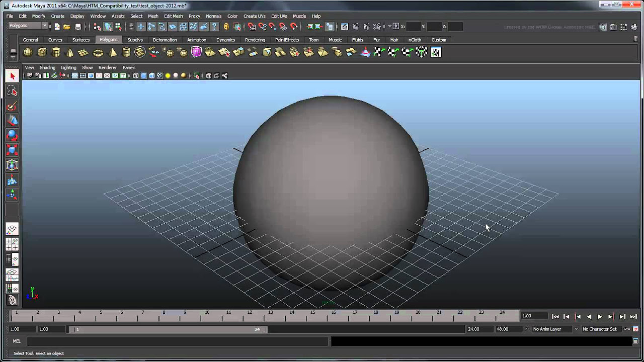Activate the Scale tool in the toolbox

(12, 149)
